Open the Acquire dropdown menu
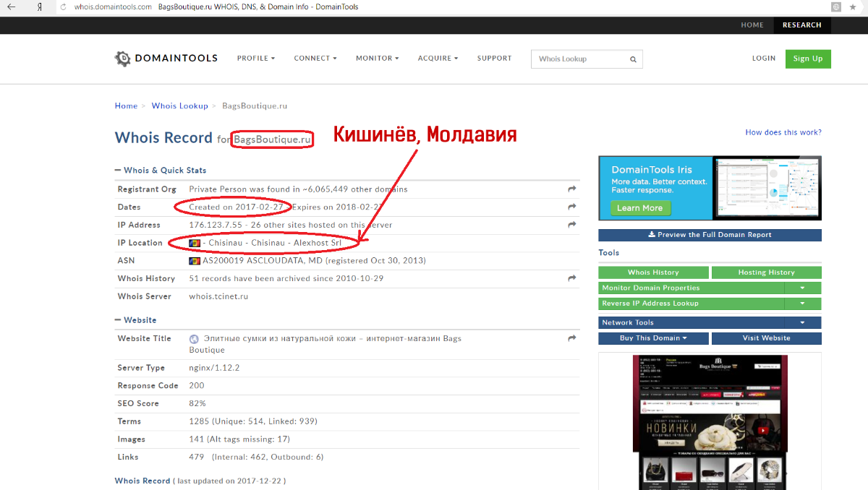The width and height of the screenshot is (868, 490). (x=438, y=59)
